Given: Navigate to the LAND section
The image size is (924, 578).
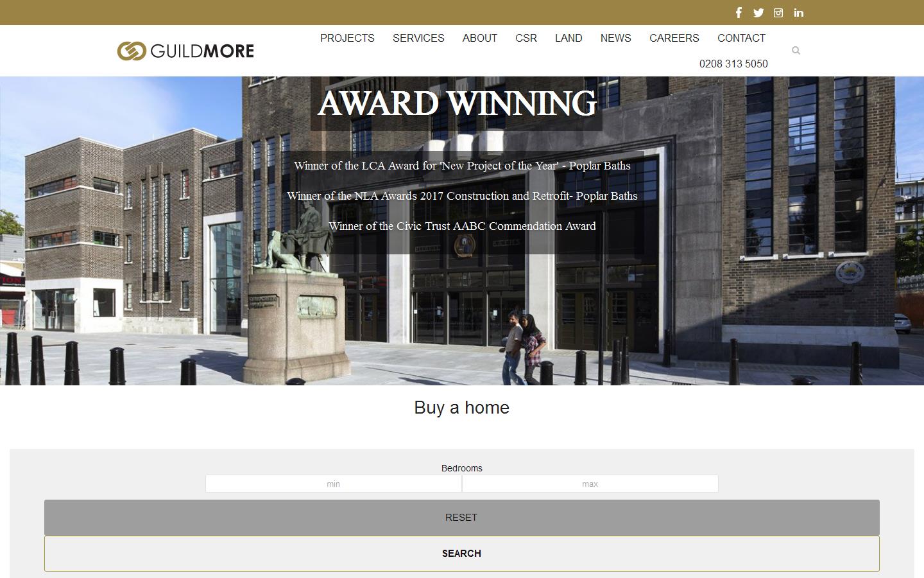Looking at the screenshot, I should 569,38.
